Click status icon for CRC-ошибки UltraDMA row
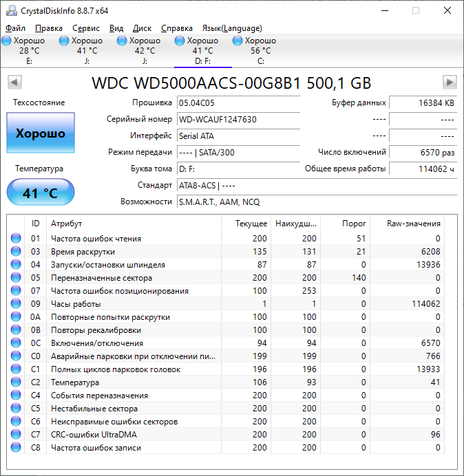 click(x=16, y=434)
